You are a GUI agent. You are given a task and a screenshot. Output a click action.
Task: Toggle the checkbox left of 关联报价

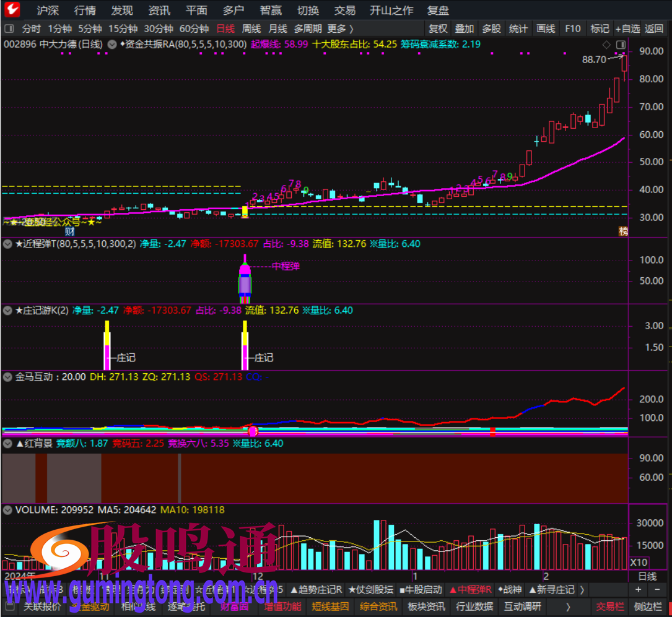pyautogui.click(x=9, y=606)
